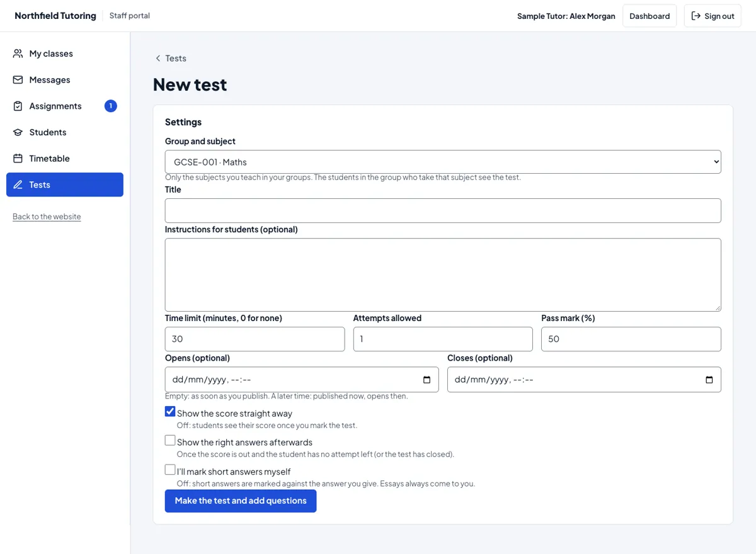Open the Timetable sidebar item
Screen dimensions: 756x554
click(x=65, y=159)
